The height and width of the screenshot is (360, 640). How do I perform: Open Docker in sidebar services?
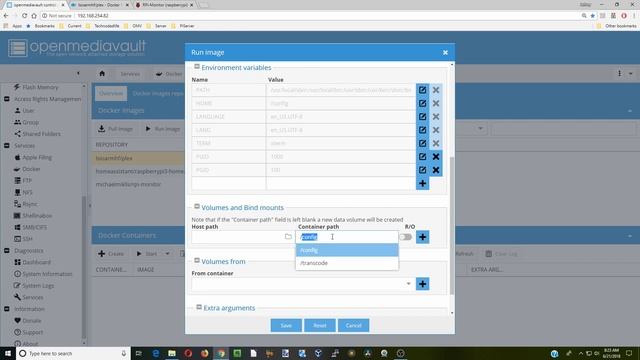(x=31, y=169)
